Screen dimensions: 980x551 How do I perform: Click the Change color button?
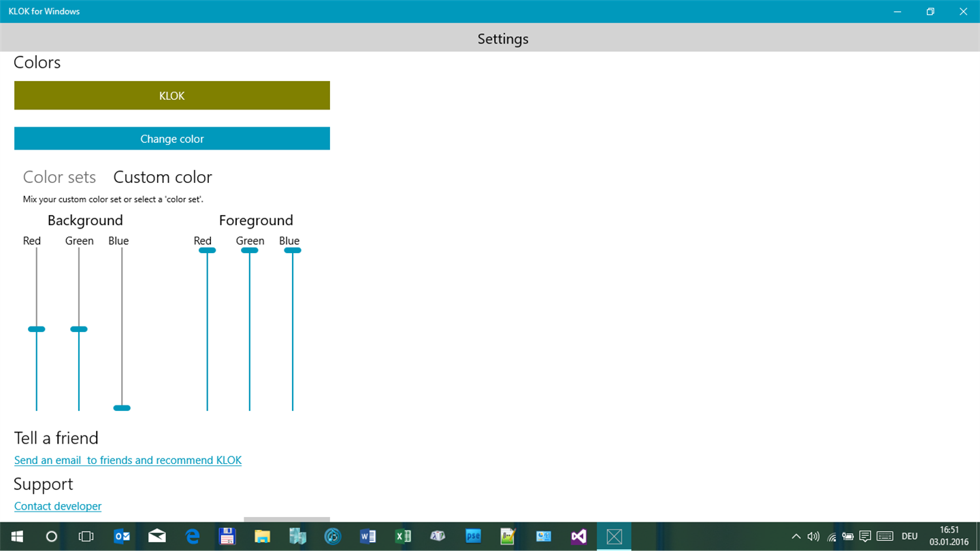(171, 139)
